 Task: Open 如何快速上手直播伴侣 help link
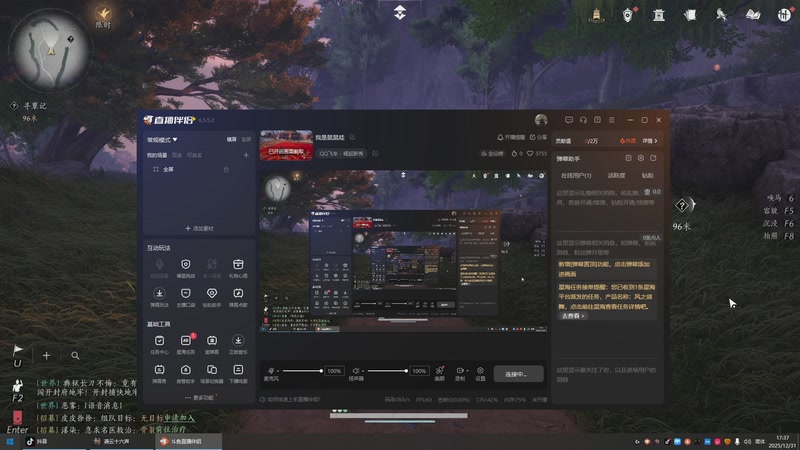290,399
